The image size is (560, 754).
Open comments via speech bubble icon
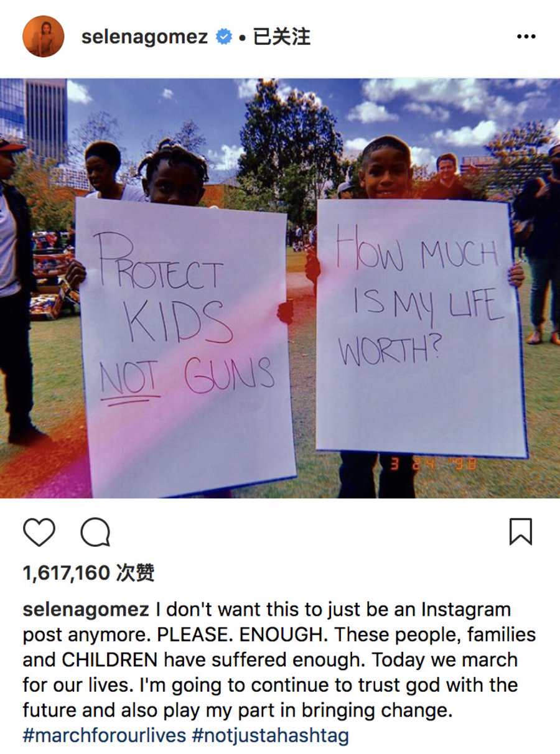coord(96,533)
